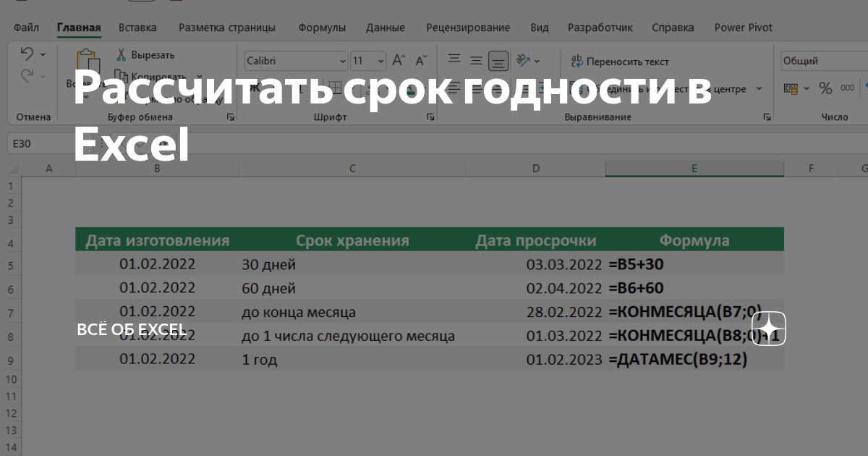Switch to the Разработчик tab
Screen dimensions: 868x456
coord(600,28)
